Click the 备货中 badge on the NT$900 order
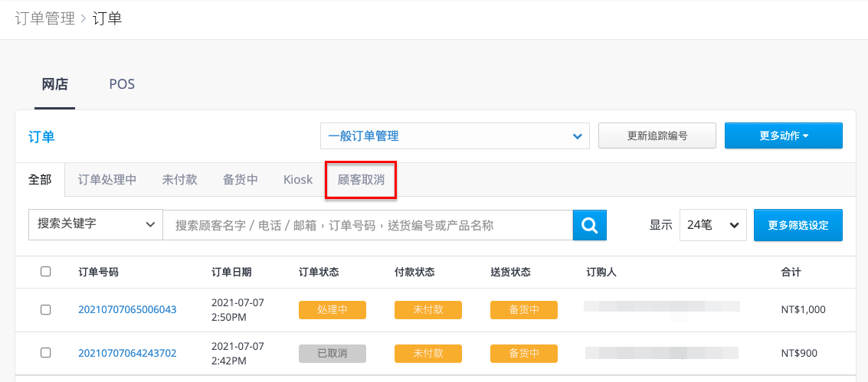 click(x=524, y=353)
